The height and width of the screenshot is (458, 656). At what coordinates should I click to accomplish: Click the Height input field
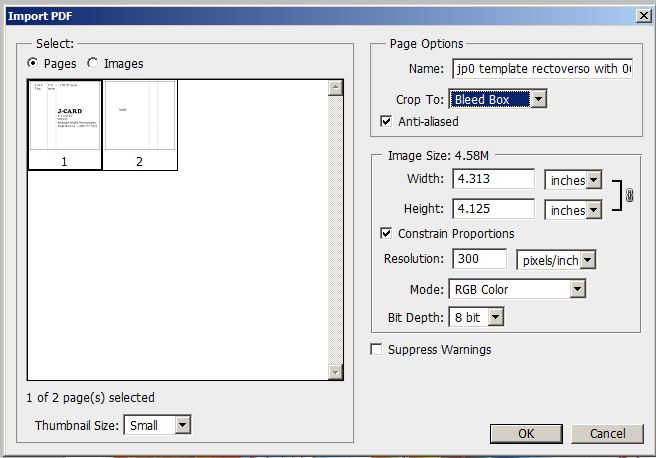click(x=493, y=210)
